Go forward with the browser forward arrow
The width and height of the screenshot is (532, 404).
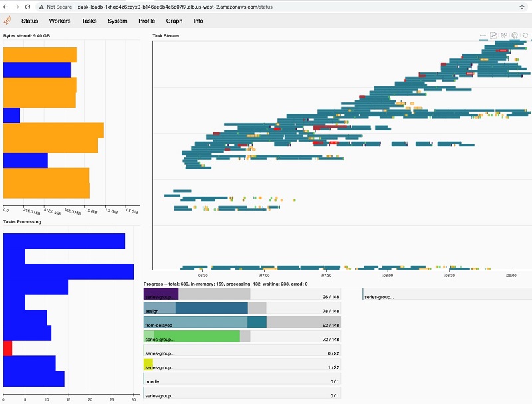click(16, 7)
